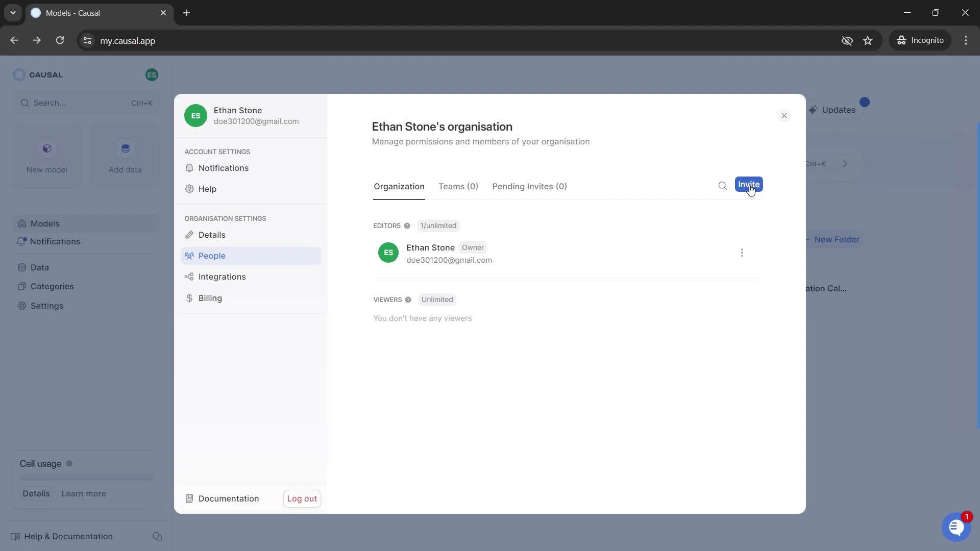
Task: Expand the Account Settings section
Action: click(217, 152)
